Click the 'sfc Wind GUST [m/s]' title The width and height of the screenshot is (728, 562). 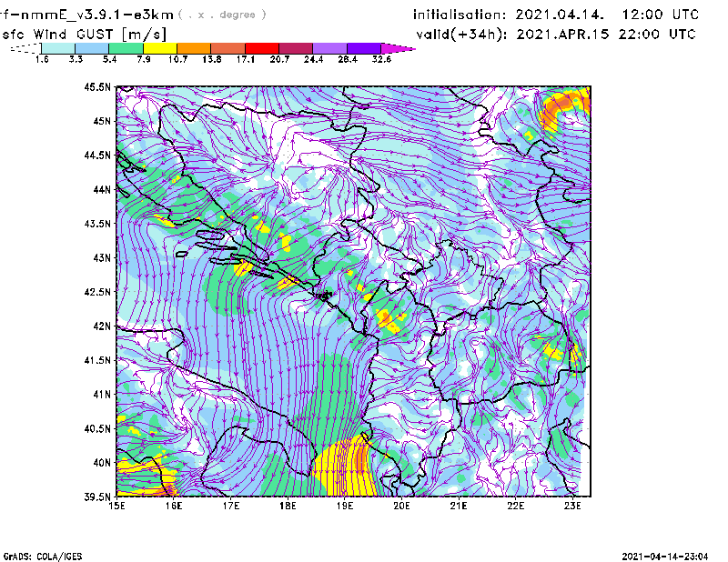[85, 35]
